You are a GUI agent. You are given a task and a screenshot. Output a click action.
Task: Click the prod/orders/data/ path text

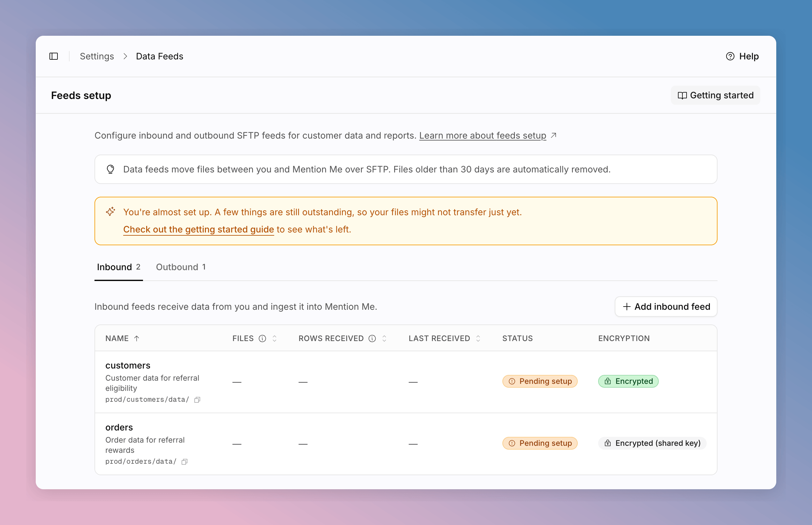(x=141, y=461)
